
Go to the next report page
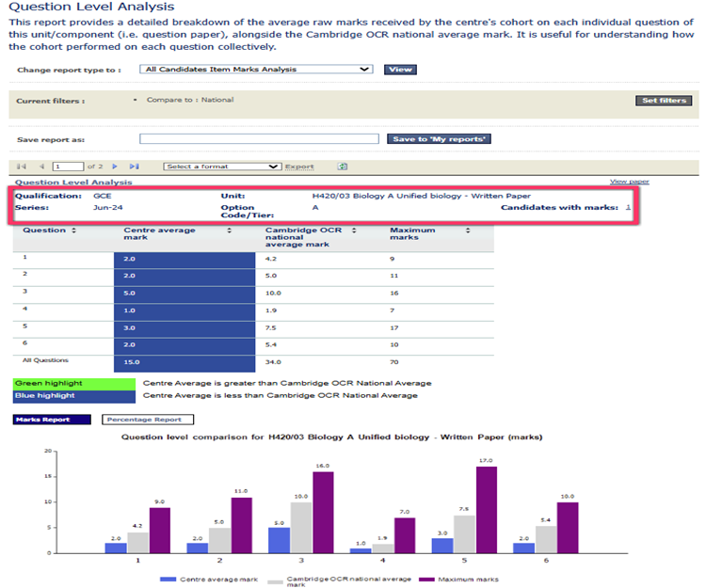(116, 167)
